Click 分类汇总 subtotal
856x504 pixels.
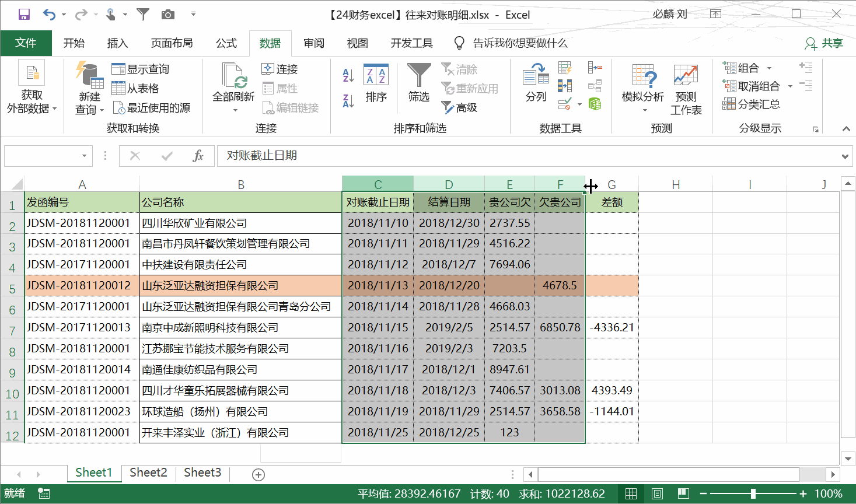click(752, 104)
